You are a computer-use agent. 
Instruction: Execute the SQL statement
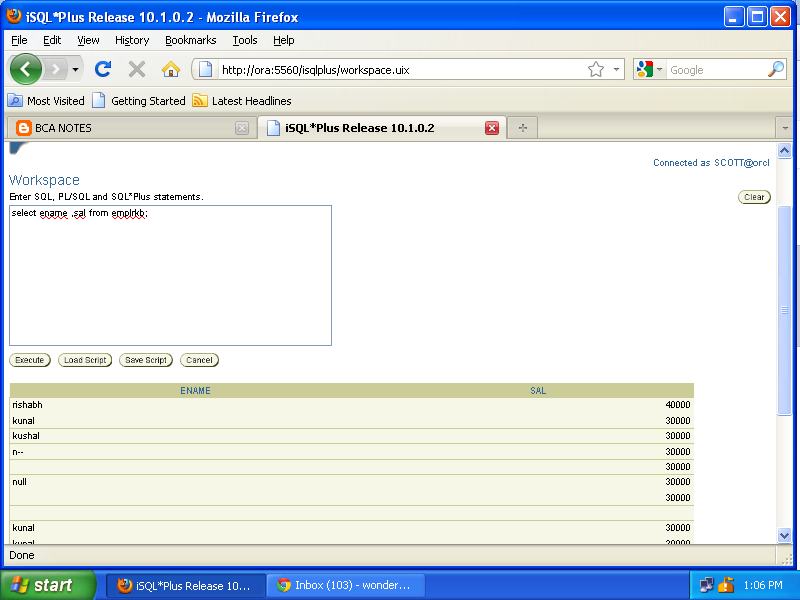tap(29, 360)
